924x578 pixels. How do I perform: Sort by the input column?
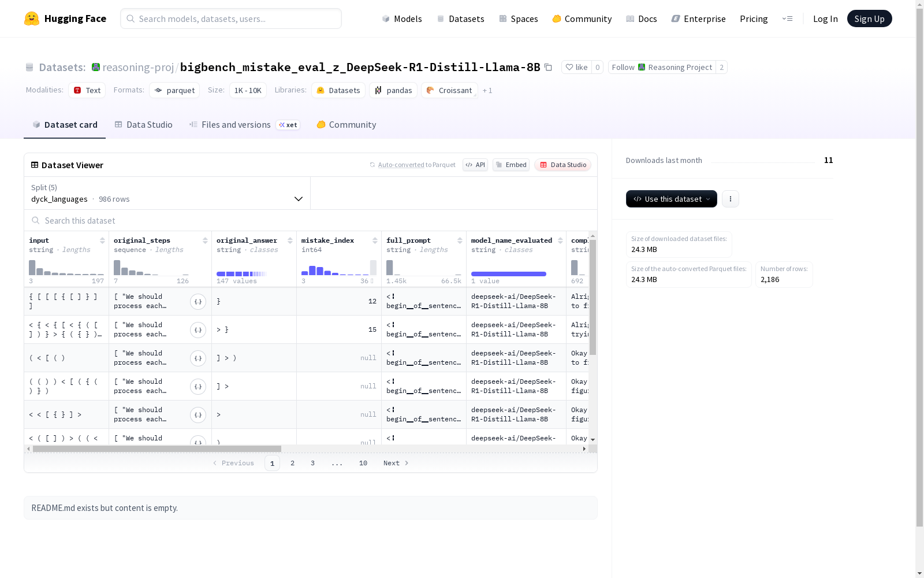[102, 240]
